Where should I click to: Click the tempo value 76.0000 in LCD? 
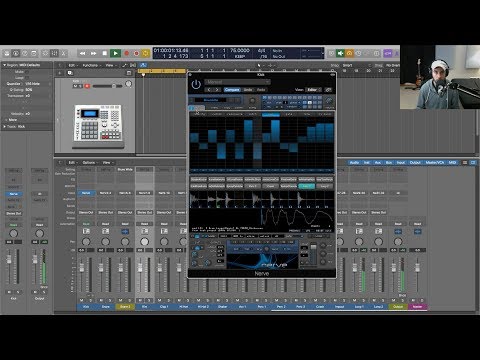tap(240, 50)
